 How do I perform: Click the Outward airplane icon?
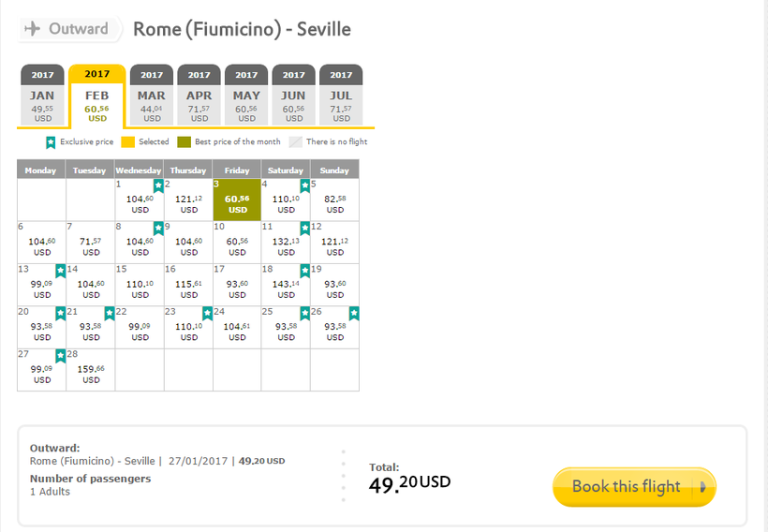pyautogui.click(x=33, y=29)
